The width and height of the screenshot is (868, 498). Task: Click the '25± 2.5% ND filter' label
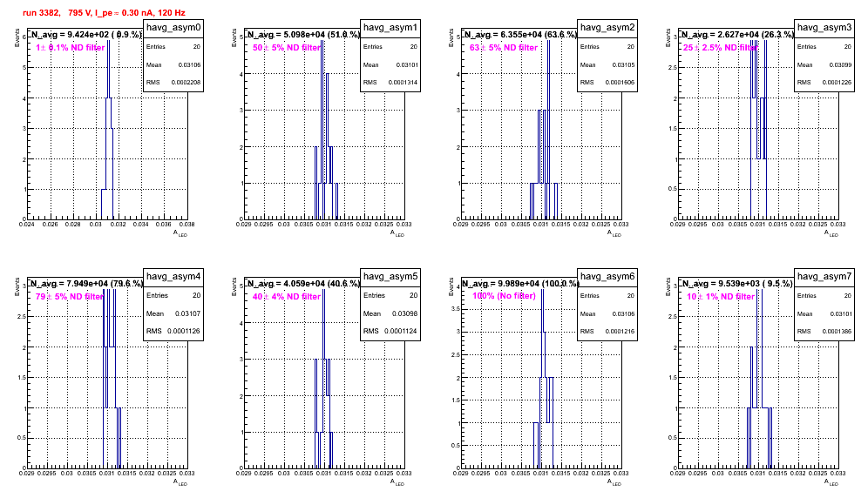click(720, 48)
